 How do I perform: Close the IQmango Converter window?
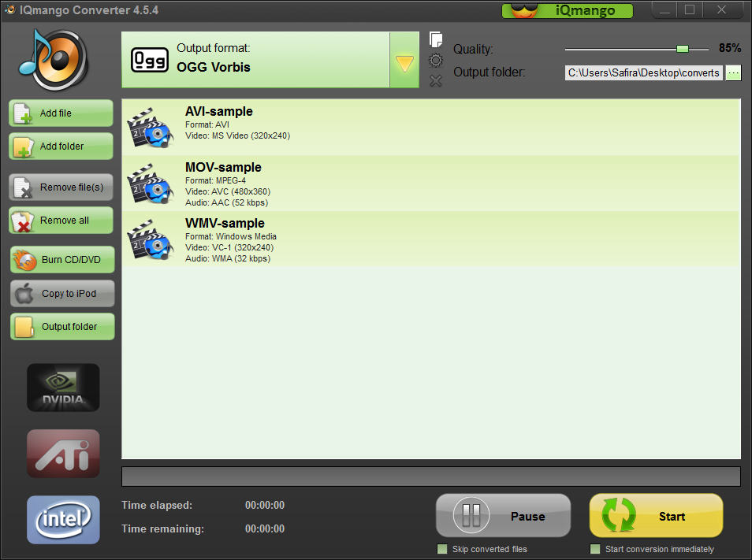point(721,10)
